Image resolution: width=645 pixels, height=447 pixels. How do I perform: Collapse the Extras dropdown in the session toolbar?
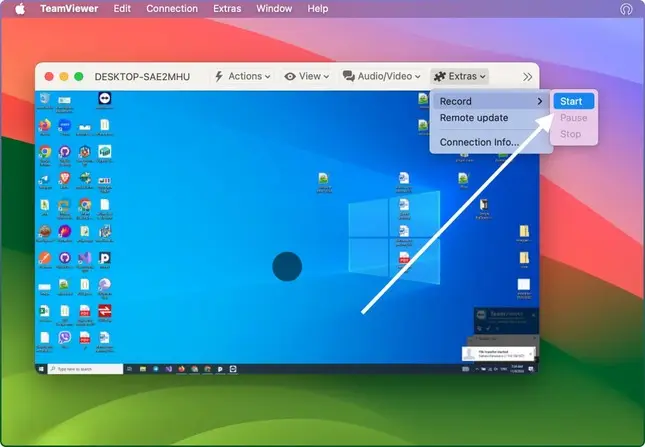click(x=460, y=76)
